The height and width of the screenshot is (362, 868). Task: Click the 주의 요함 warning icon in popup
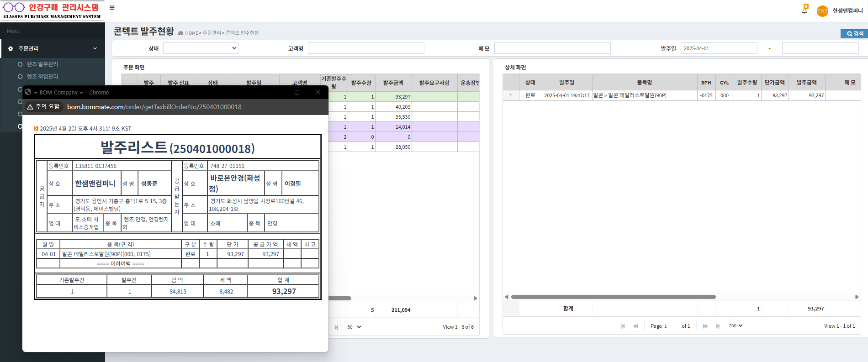tap(30, 107)
